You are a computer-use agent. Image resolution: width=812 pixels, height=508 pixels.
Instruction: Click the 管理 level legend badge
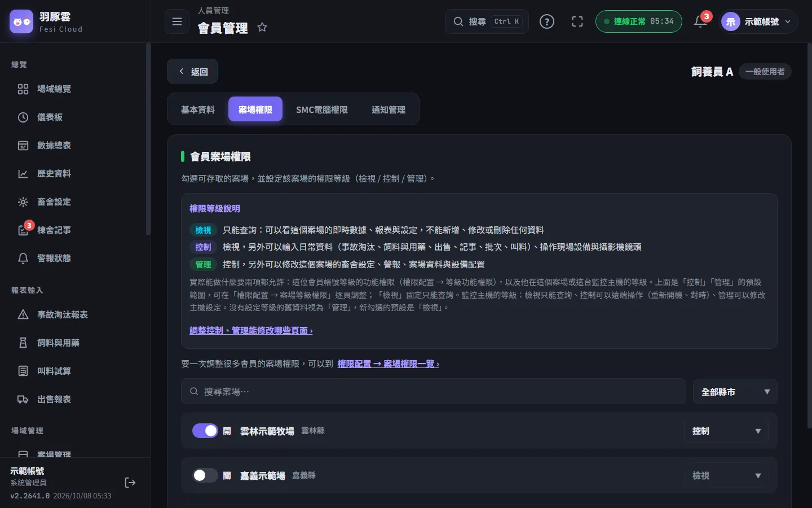pyautogui.click(x=203, y=265)
